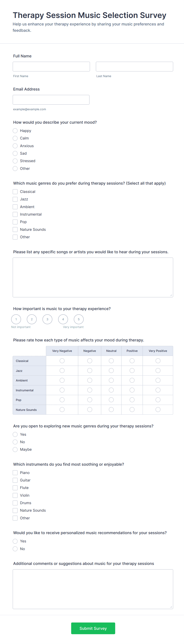This screenshot has height=644, width=184.
Task: Pick rating 3 on the importance scale
Action: pyautogui.click(x=47, y=319)
